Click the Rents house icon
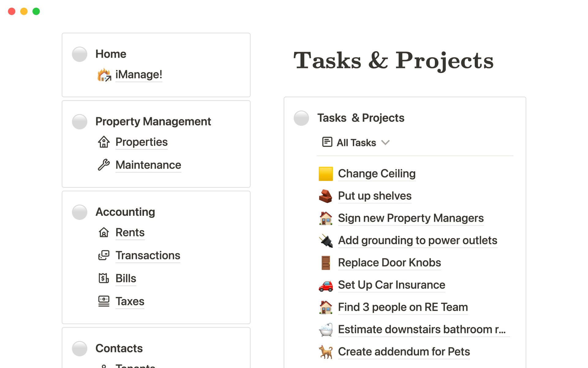Screen dimensions: 588x368 [104, 232]
